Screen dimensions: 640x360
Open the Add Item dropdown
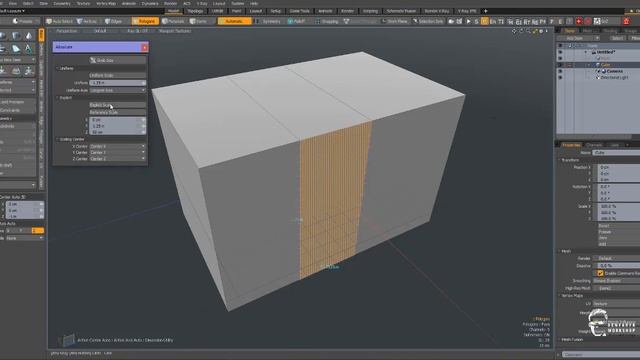[578, 38]
